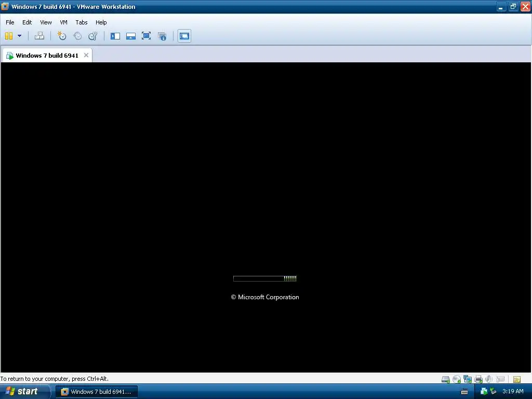532x399 pixels.
Task: Open the Windows XP start button
Action: [24, 392]
